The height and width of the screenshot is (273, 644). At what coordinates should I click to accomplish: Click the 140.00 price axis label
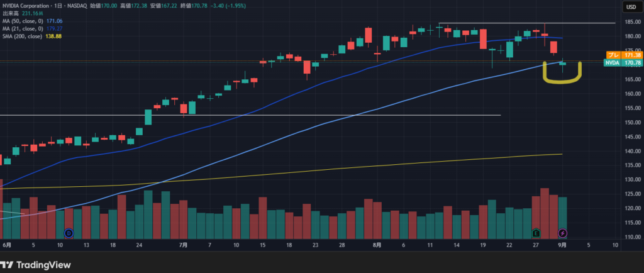tap(633, 151)
